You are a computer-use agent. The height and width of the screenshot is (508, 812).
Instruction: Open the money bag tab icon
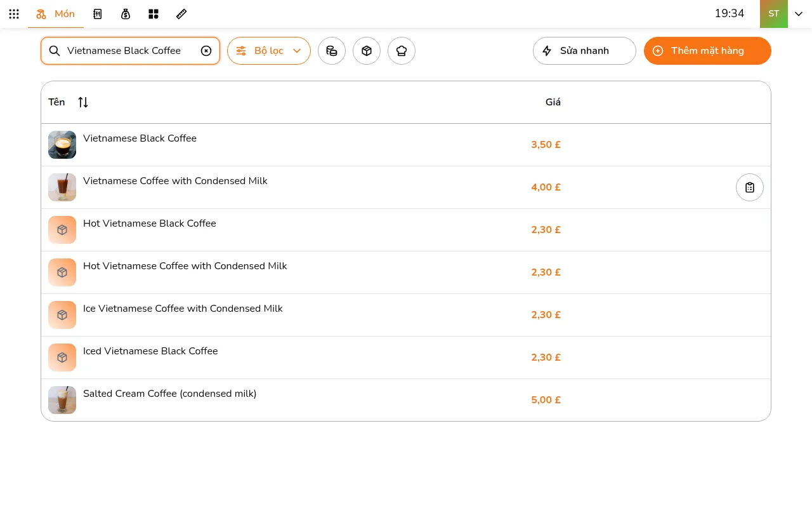point(126,14)
